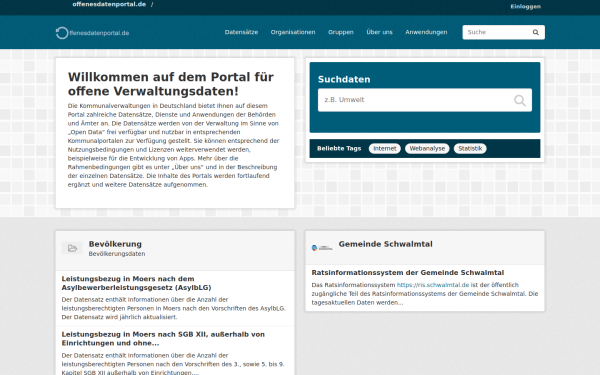
Task: Click the Suchdaten heading
Action: (344, 80)
